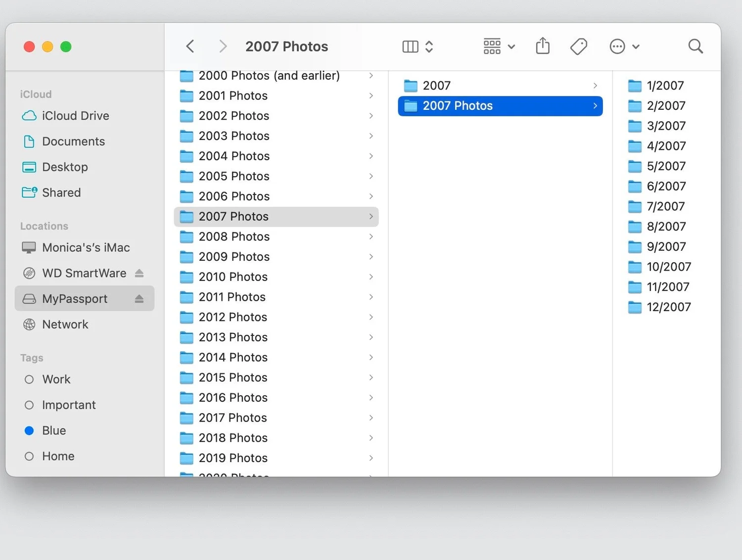Image resolution: width=742 pixels, height=560 pixels.
Task: Select the Important tag circle
Action: [x=30, y=405]
